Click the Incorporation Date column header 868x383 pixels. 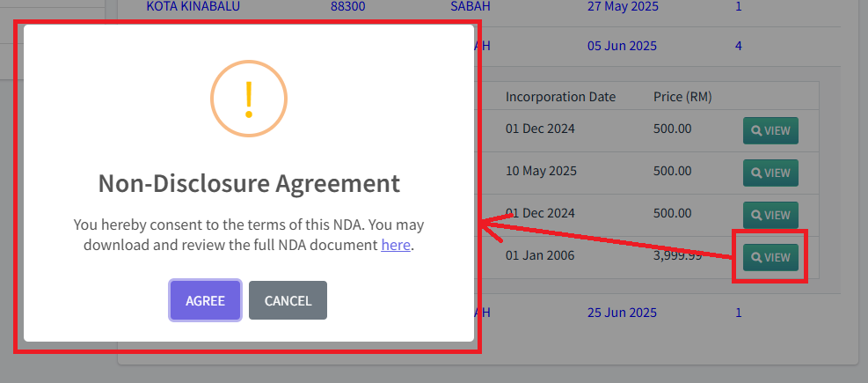[x=560, y=97]
